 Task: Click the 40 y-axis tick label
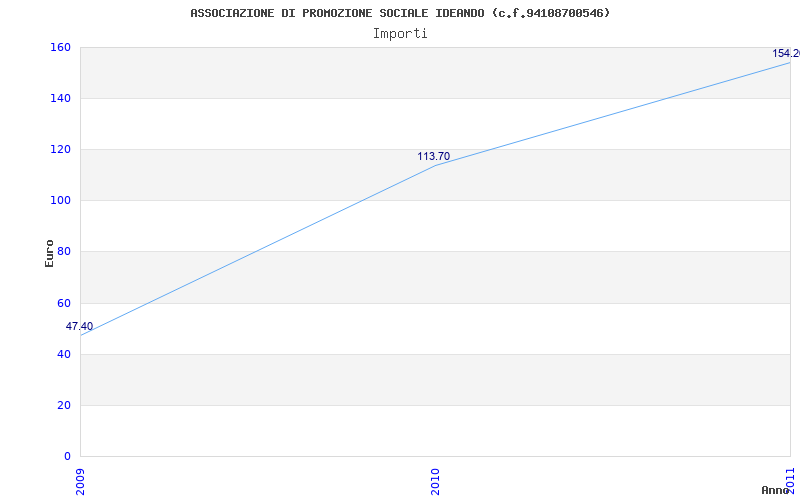(64, 355)
